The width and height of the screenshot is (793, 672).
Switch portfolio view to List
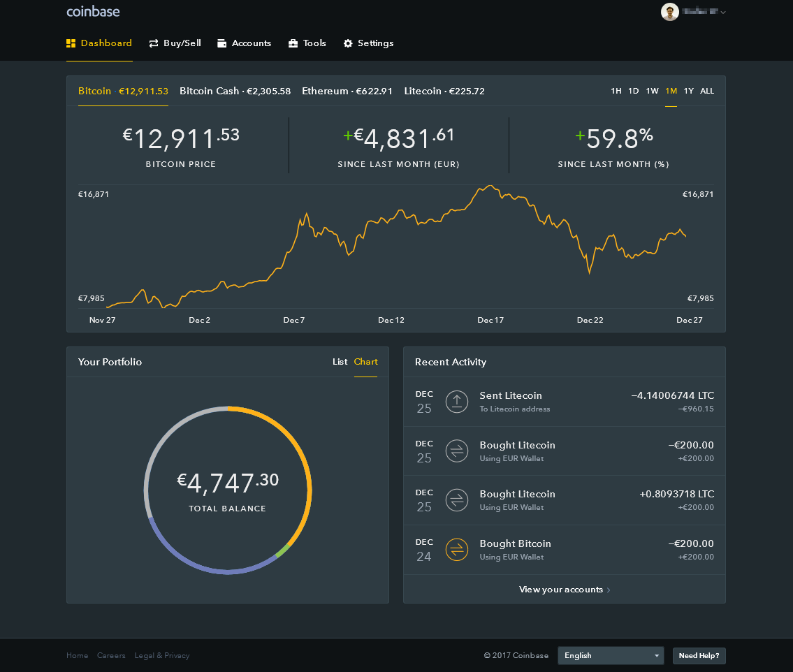(x=340, y=362)
